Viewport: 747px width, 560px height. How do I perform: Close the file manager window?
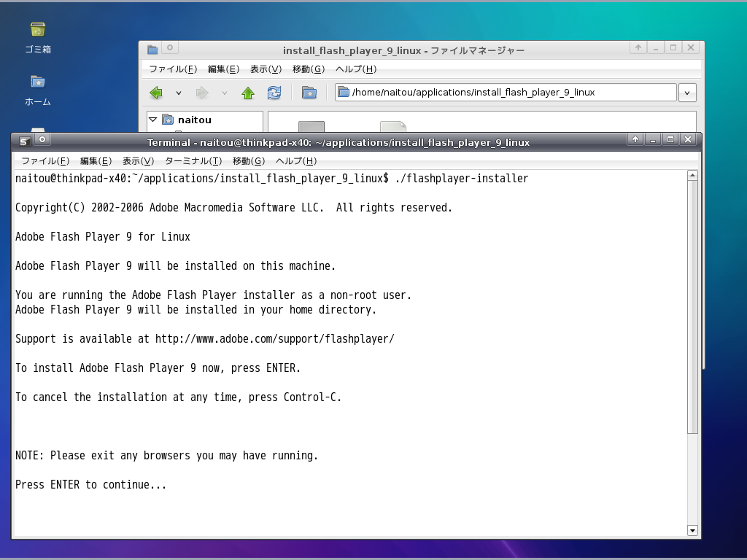pyautogui.click(x=691, y=47)
